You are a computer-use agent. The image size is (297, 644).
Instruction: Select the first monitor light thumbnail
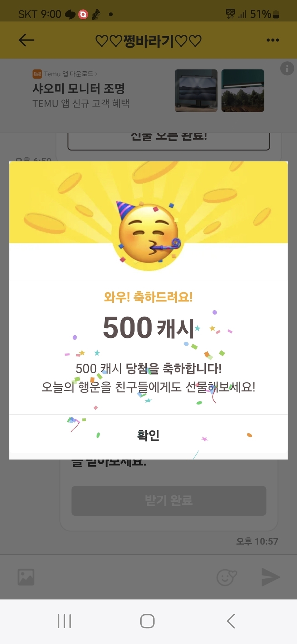tap(196, 91)
